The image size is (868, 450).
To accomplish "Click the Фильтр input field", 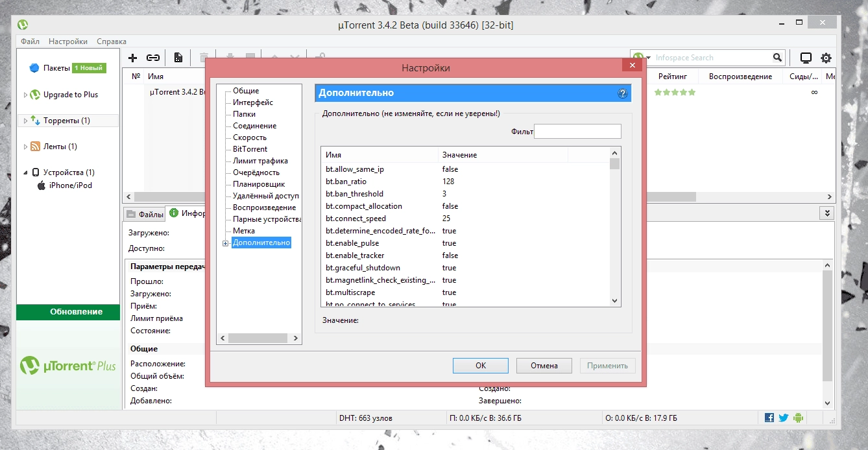I will (577, 132).
